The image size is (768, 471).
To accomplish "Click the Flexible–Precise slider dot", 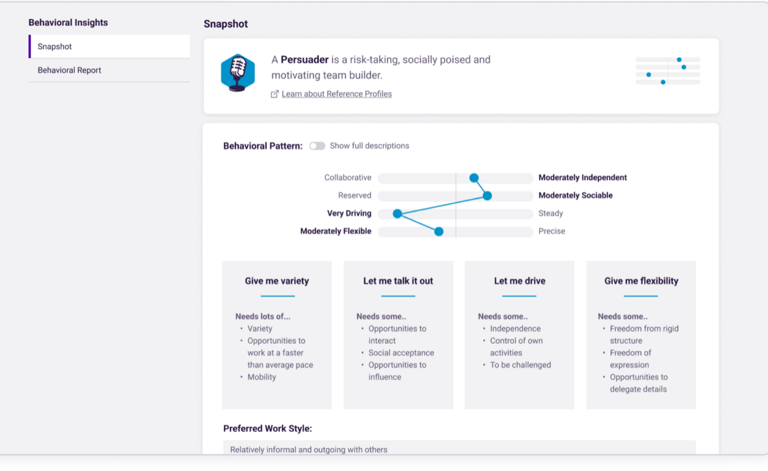I will click(438, 232).
